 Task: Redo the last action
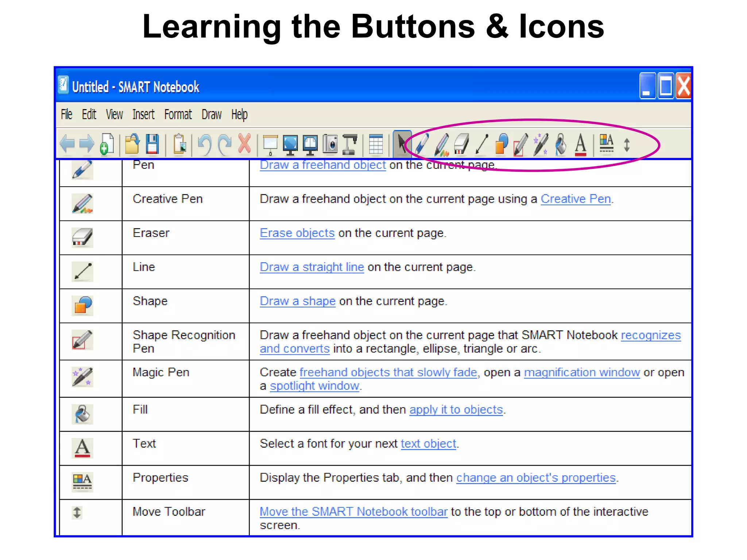225,144
